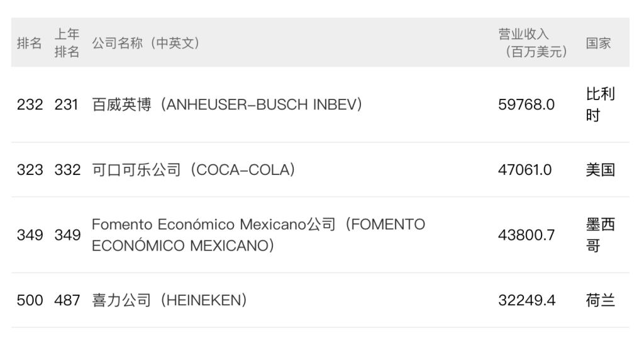This screenshot has width=644, height=338.
Task: Click the 营业收入 column header
Action: [x=533, y=43]
